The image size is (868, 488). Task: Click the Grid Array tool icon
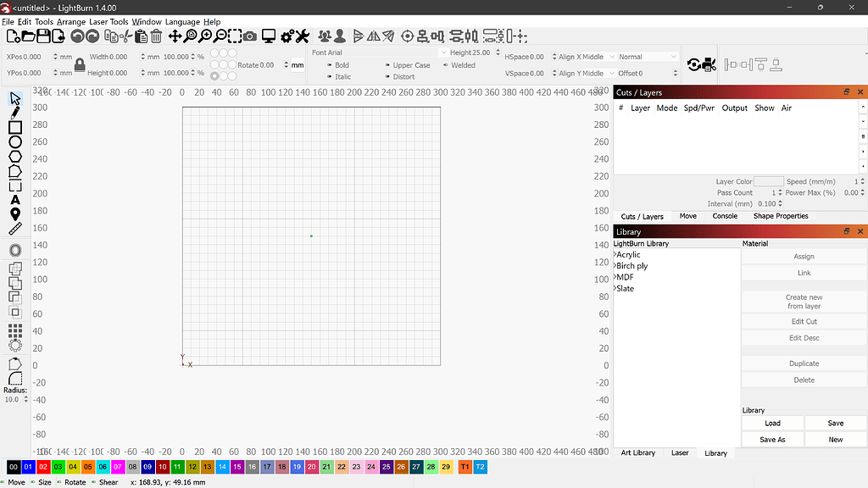coord(15,330)
